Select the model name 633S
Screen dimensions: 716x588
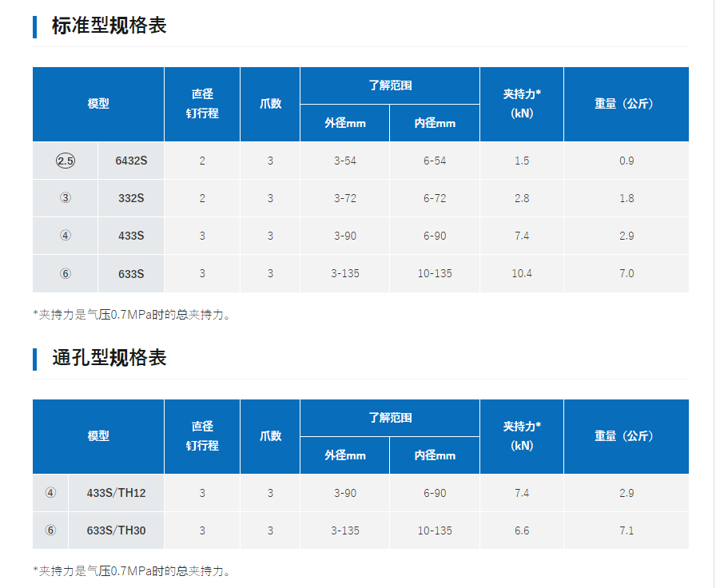tap(131, 273)
